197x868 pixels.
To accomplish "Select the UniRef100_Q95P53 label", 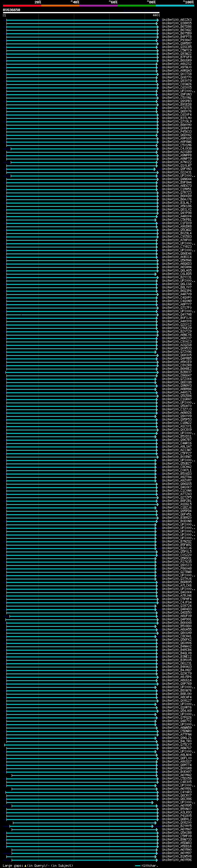I will pyautogui.click(x=176, y=419).
